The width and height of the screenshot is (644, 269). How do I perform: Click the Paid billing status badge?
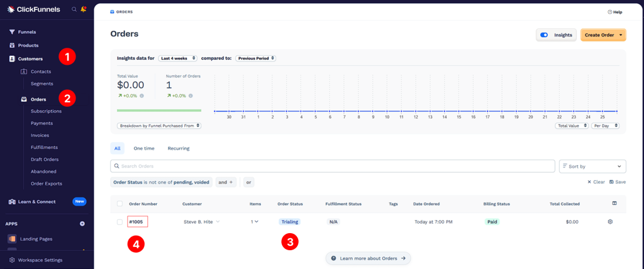(x=492, y=222)
